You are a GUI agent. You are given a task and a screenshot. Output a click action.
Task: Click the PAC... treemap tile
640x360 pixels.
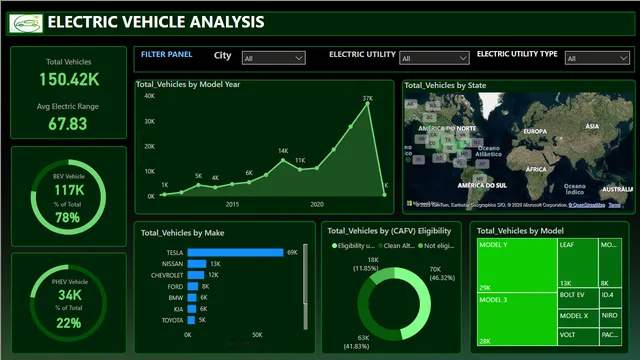click(x=610, y=337)
